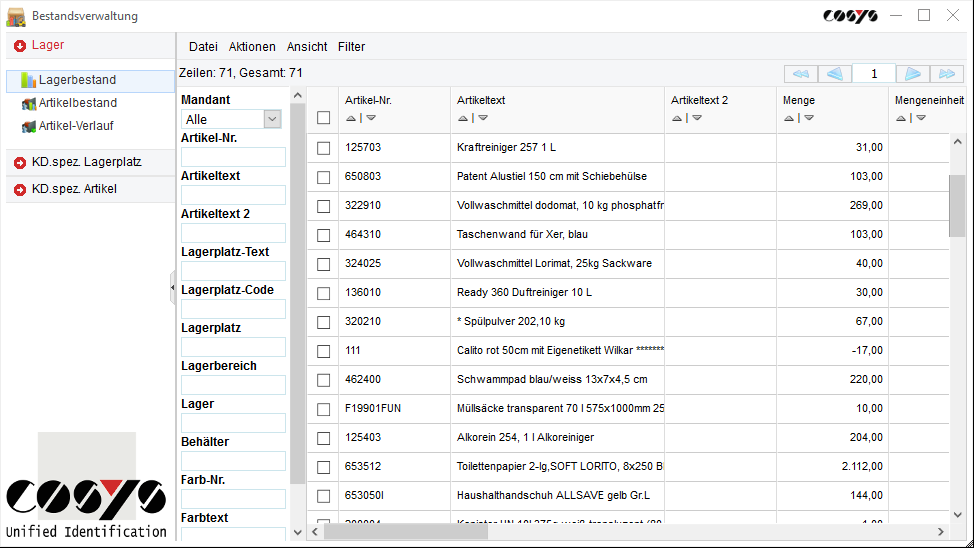Collapse filter panel with splitter arrow
Viewport: 974px width, 548px height.
173,288
